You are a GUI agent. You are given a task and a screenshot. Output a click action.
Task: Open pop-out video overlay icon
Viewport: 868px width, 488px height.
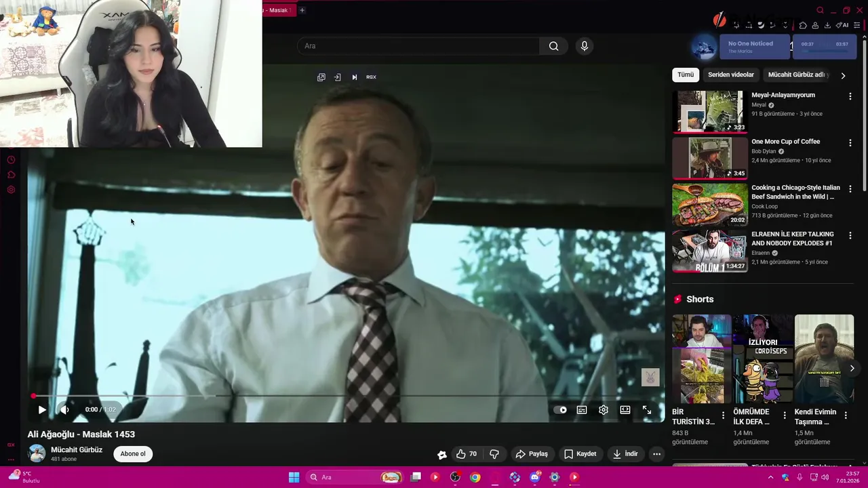[x=321, y=77]
